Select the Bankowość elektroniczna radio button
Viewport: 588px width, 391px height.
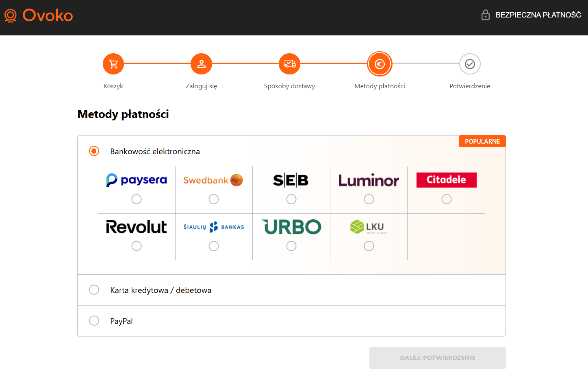pos(94,151)
